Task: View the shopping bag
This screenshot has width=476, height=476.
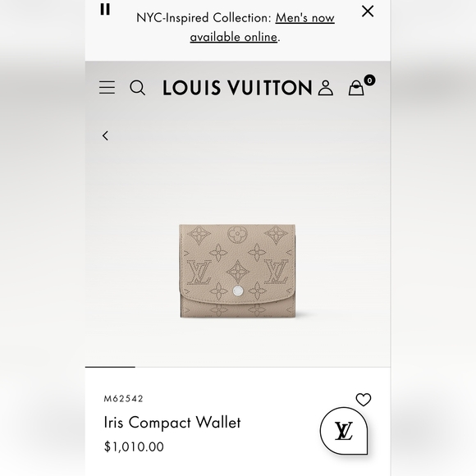Action: click(x=356, y=88)
